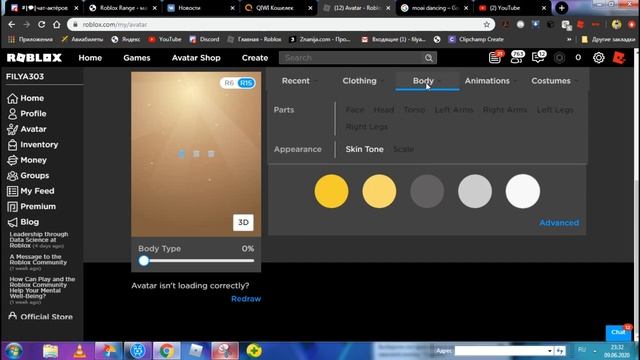The width and height of the screenshot is (640, 360).
Task: Open the Inventory sidebar icon
Action: click(12, 145)
